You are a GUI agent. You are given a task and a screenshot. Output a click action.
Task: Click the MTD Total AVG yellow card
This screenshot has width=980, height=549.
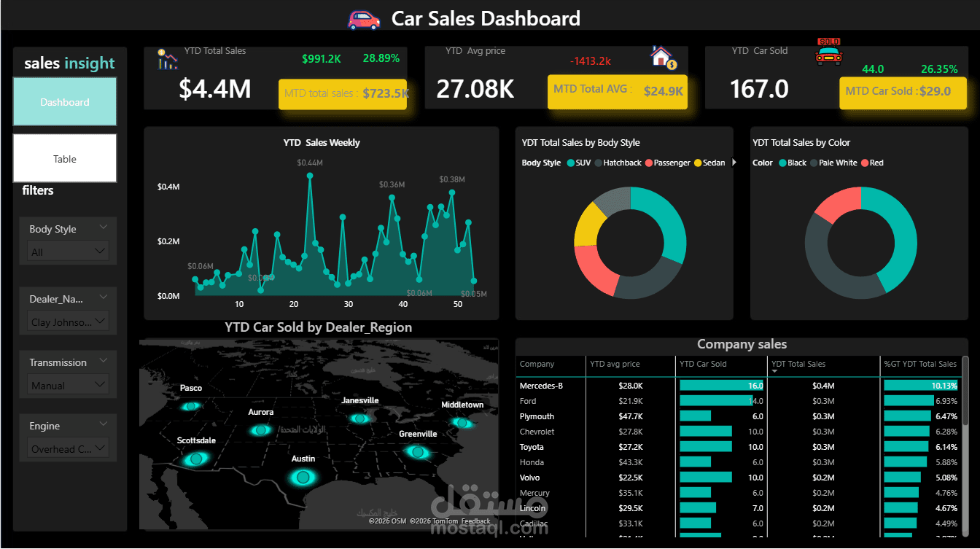point(618,92)
